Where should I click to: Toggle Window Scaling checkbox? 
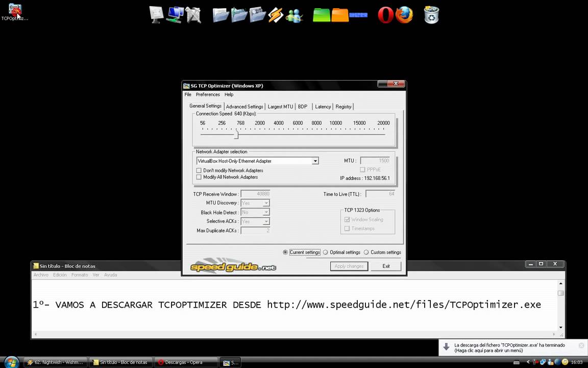click(347, 220)
